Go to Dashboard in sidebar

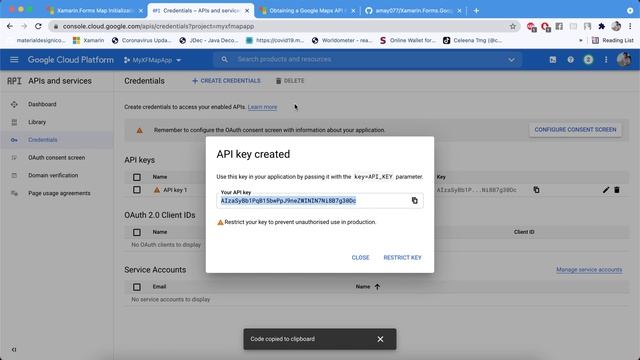(42, 104)
